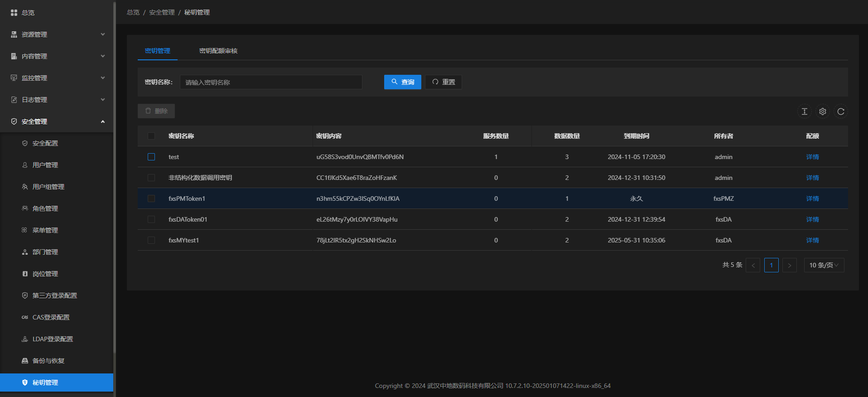This screenshot has height=397, width=868.
Task: Click the CAS登录配置 icon
Action: 25,317
